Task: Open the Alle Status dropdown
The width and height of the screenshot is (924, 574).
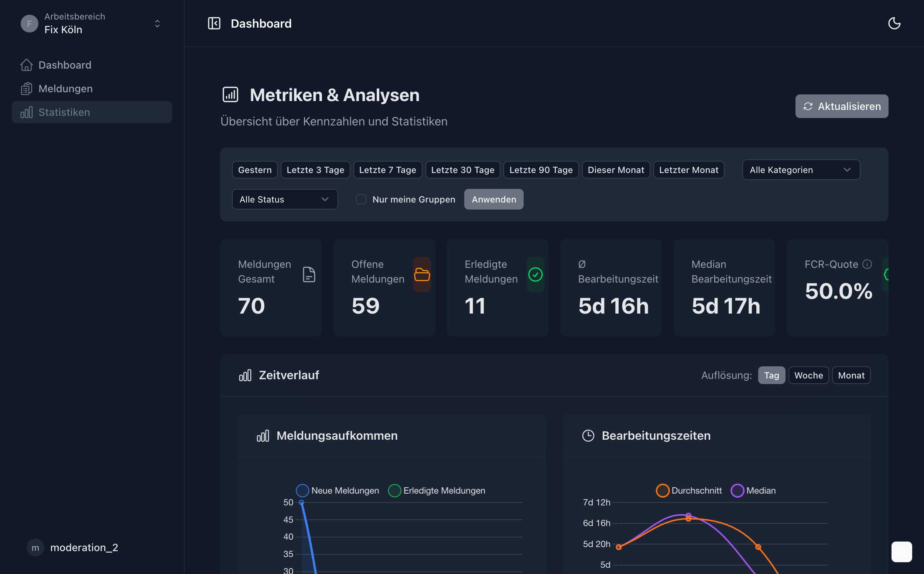Action: pos(285,199)
